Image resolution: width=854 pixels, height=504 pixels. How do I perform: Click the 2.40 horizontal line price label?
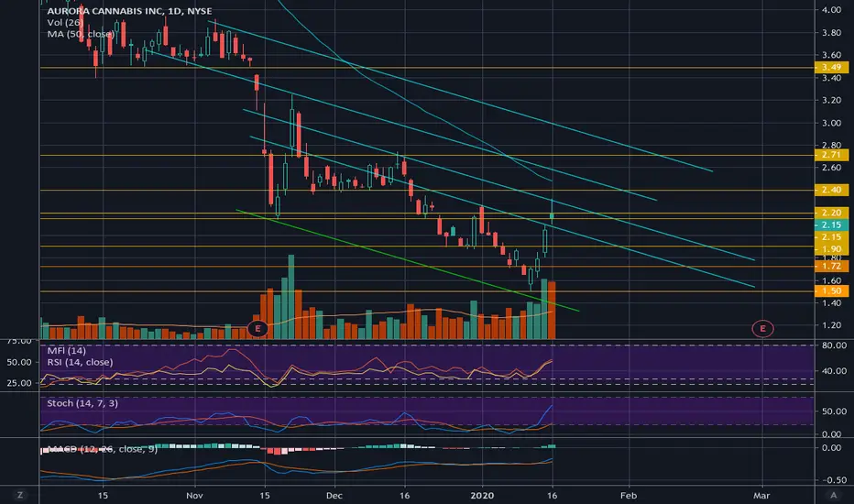[x=831, y=190]
